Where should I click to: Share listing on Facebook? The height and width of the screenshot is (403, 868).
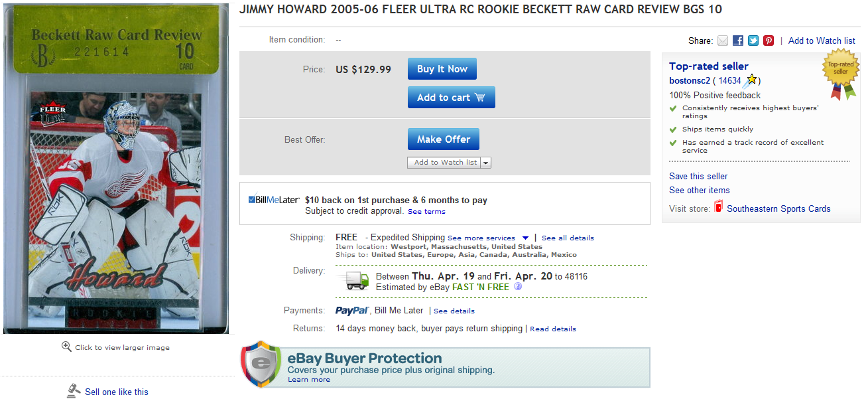tap(738, 40)
